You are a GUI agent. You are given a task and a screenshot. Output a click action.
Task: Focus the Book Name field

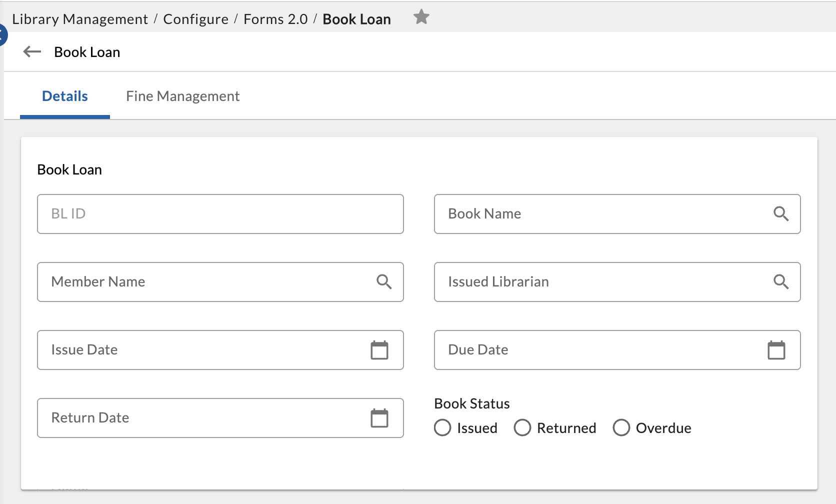pyautogui.click(x=617, y=214)
